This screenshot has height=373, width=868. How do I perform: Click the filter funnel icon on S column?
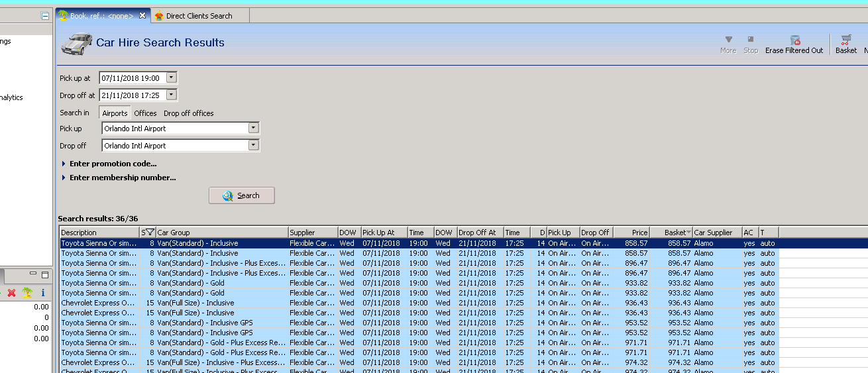point(150,233)
